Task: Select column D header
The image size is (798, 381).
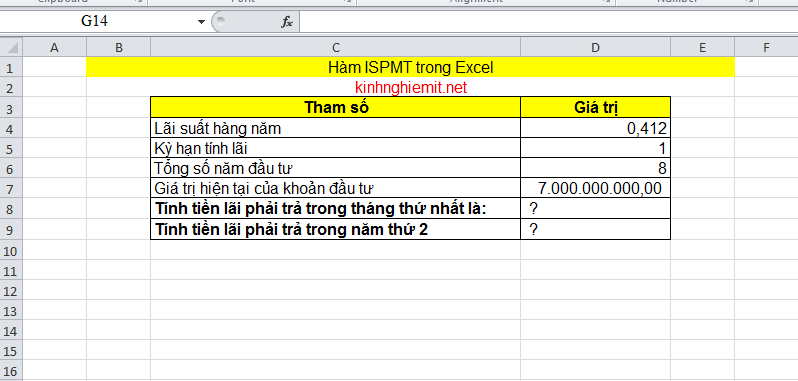Action: [595, 48]
